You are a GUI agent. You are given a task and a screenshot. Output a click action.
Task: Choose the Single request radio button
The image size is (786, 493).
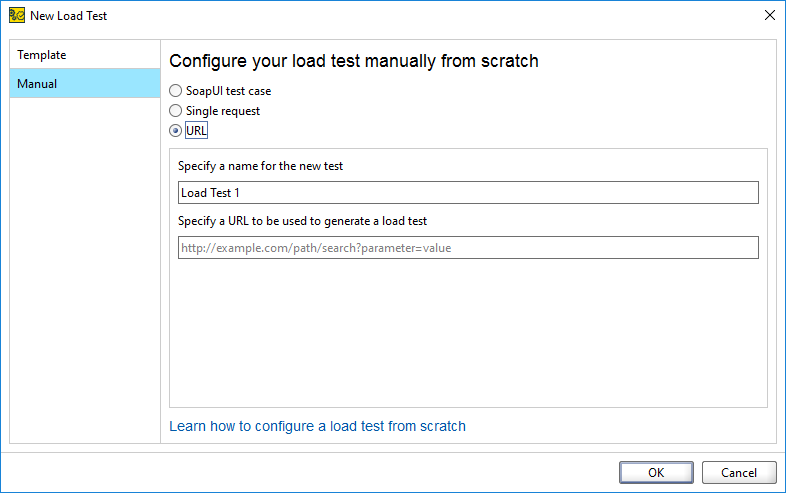point(175,110)
